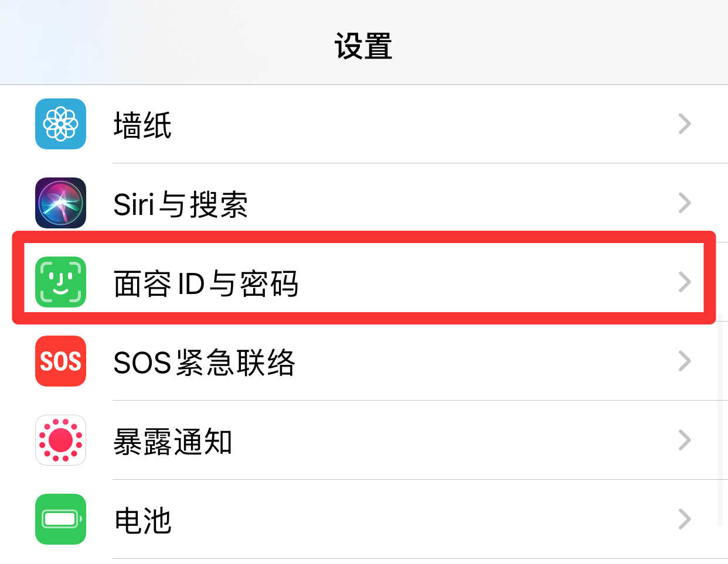The height and width of the screenshot is (564, 728).
Task: Open the Siri与搜索 settings entry
Action: 364,203
